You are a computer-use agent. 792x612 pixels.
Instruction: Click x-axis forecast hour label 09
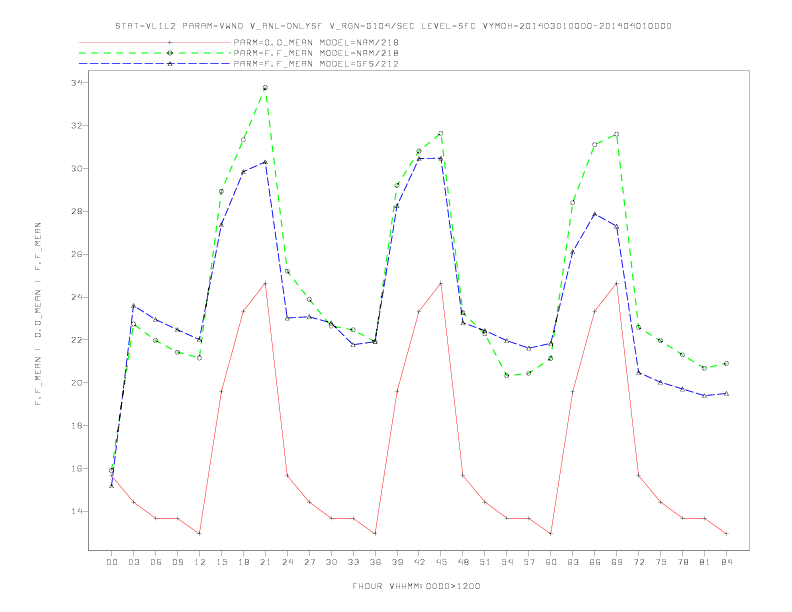[x=177, y=562]
